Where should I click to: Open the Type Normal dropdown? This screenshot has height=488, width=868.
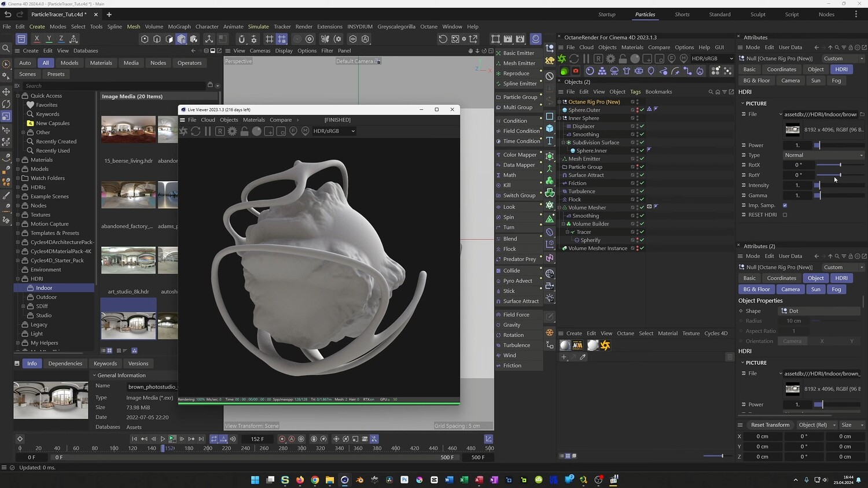point(823,155)
